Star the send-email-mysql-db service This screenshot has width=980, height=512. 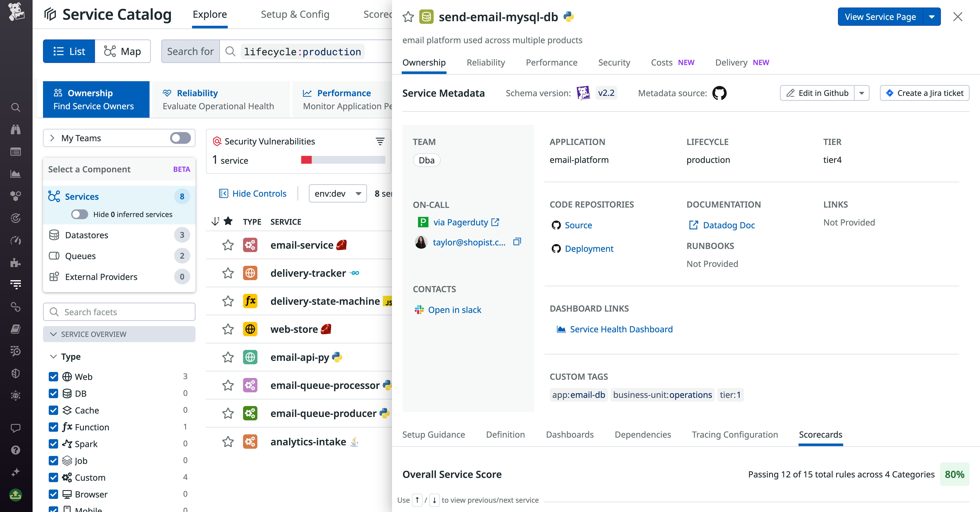408,17
